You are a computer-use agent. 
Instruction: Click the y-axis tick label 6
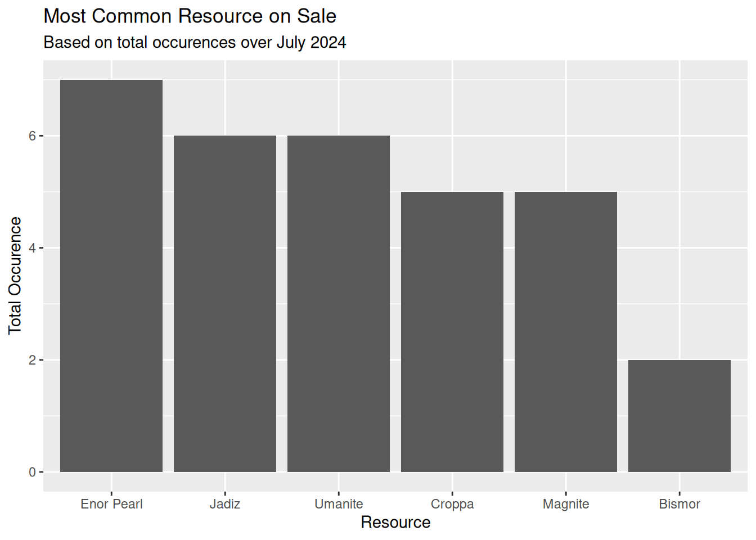pyautogui.click(x=32, y=136)
